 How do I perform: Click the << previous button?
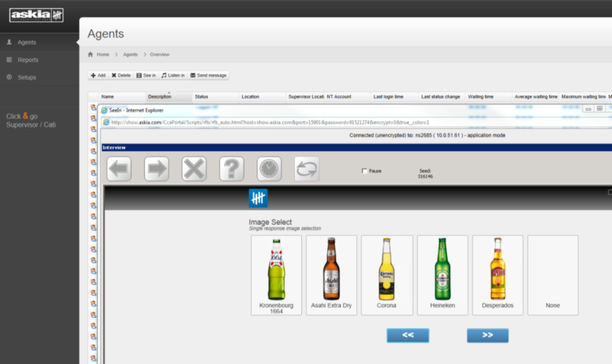pos(408,335)
